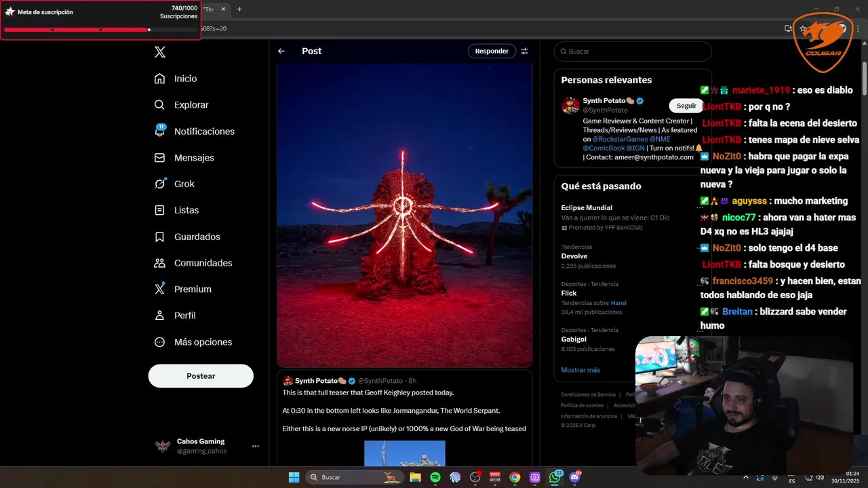Click the Responder button

click(492, 51)
